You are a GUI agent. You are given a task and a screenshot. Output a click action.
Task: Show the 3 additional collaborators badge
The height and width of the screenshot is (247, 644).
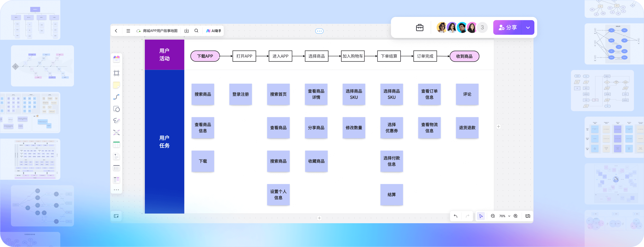(482, 27)
